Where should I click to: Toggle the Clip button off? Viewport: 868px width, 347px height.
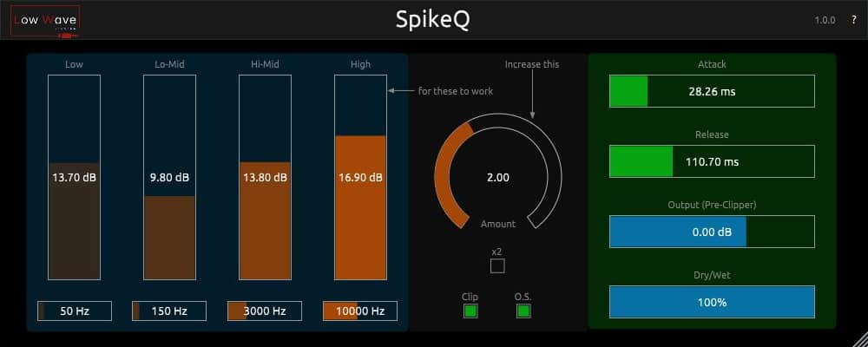(470, 311)
